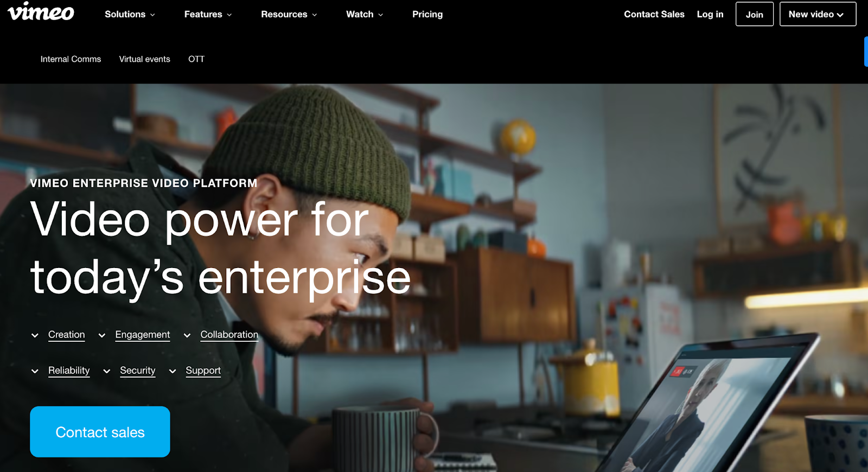Click the chevron icon beside Engagement
This screenshot has width=868, height=472.
[x=101, y=335]
